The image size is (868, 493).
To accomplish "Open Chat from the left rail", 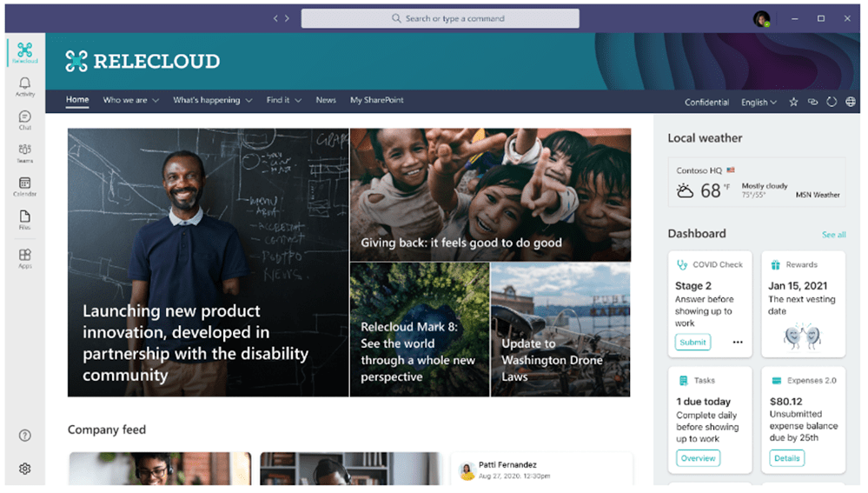I will tap(24, 119).
